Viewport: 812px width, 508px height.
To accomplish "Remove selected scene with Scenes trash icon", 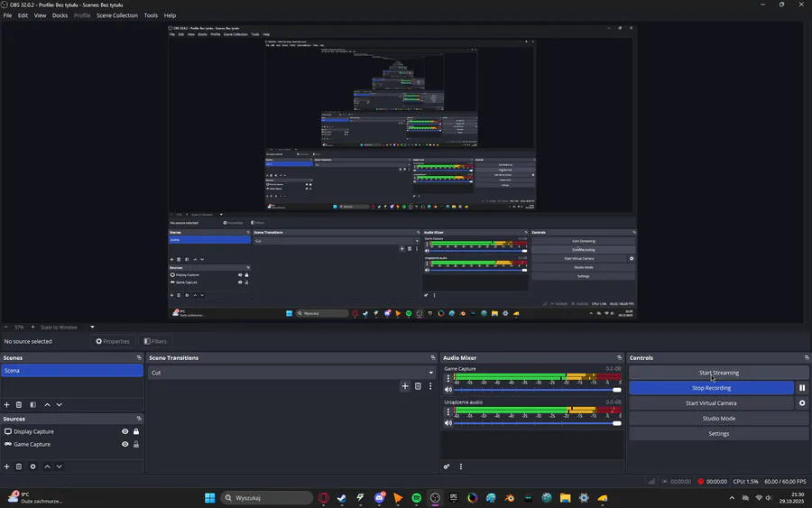I will coord(19,404).
